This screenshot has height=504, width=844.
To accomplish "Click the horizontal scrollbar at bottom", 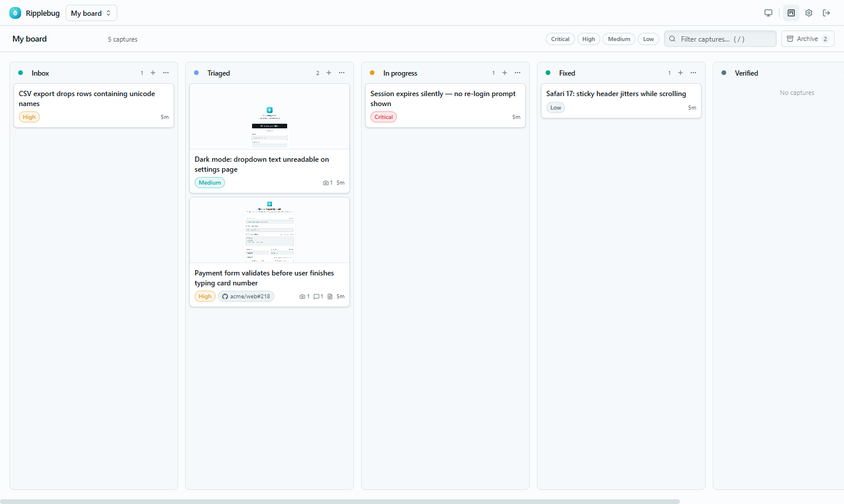I will [x=340, y=502].
